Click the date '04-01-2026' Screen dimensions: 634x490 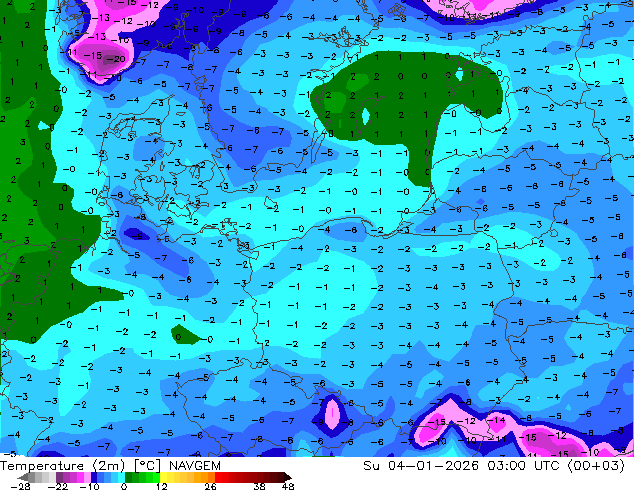(x=433, y=466)
